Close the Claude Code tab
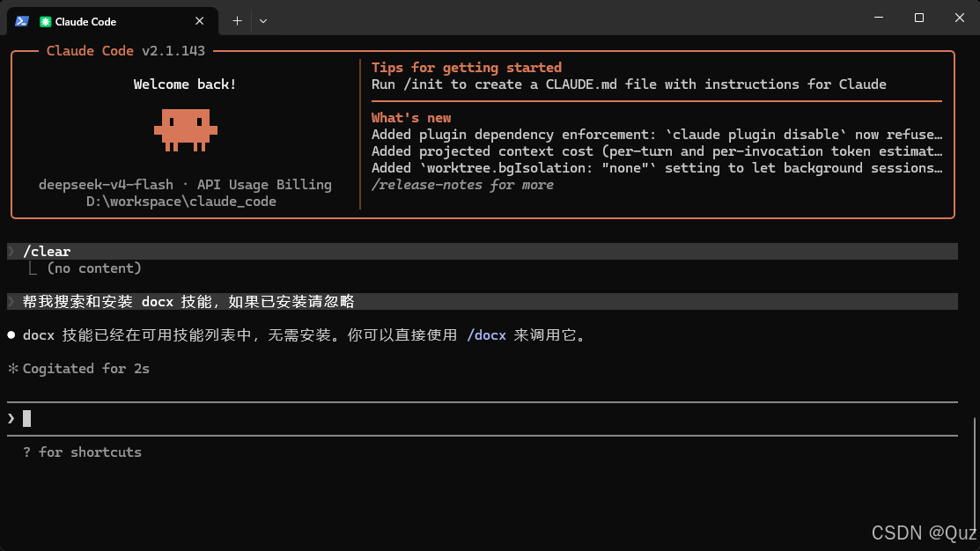 (x=199, y=21)
